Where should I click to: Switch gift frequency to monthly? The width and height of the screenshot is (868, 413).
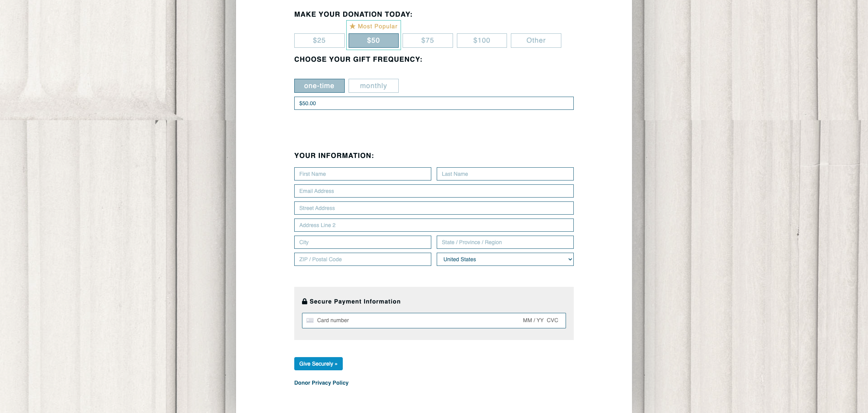[373, 86]
